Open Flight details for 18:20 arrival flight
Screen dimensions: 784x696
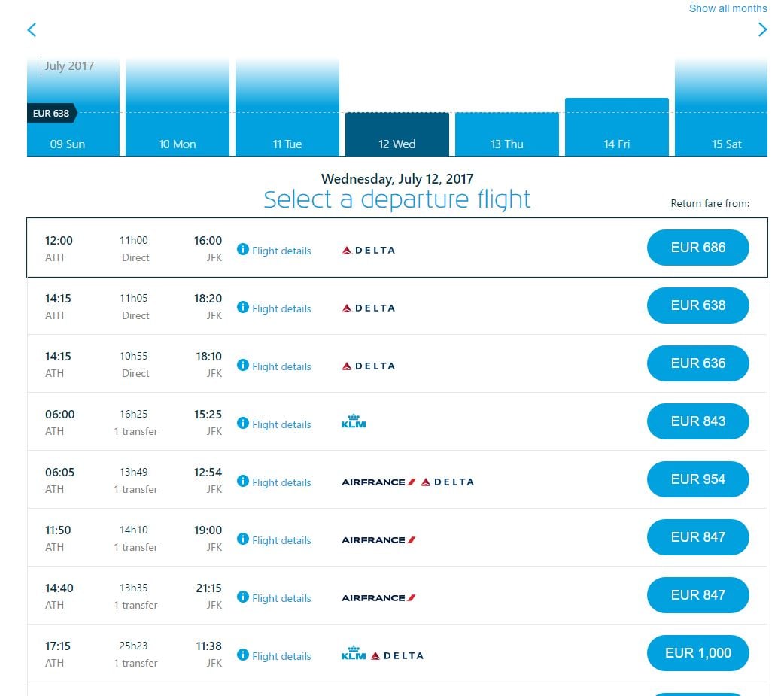point(281,308)
